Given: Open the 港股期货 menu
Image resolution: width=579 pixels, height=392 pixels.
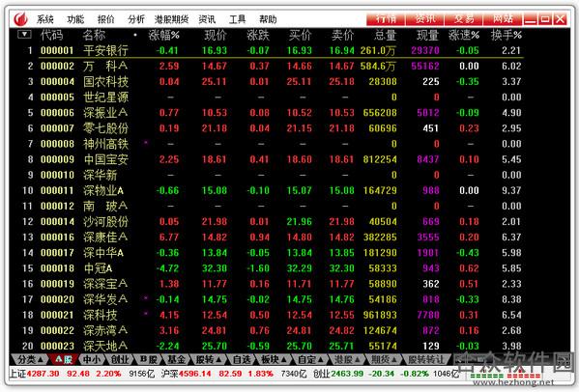Looking at the screenshot, I should pyautogui.click(x=171, y=19).
